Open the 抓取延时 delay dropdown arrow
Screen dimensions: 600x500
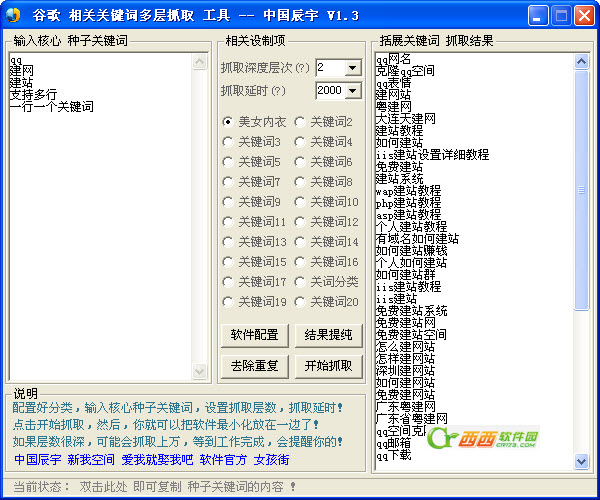(x=352, y=91)
